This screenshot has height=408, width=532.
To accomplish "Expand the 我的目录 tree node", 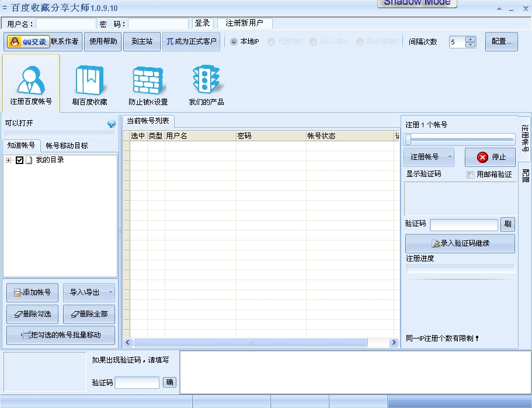I will click(9, 160).
